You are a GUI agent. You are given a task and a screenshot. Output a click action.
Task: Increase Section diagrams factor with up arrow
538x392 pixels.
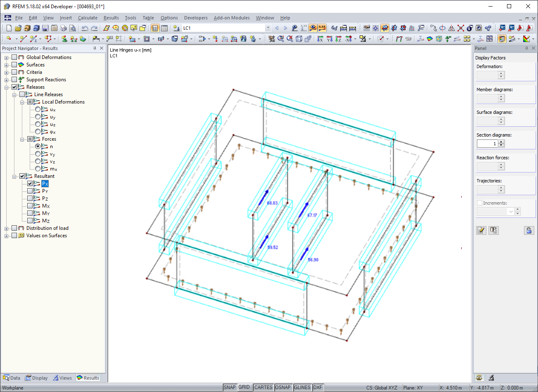(x=501, y=142)
